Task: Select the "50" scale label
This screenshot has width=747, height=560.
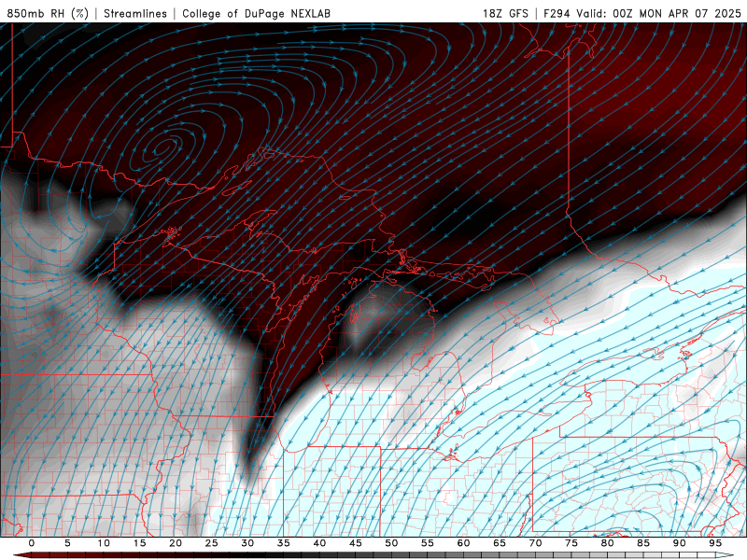Action: coord(391,543)
